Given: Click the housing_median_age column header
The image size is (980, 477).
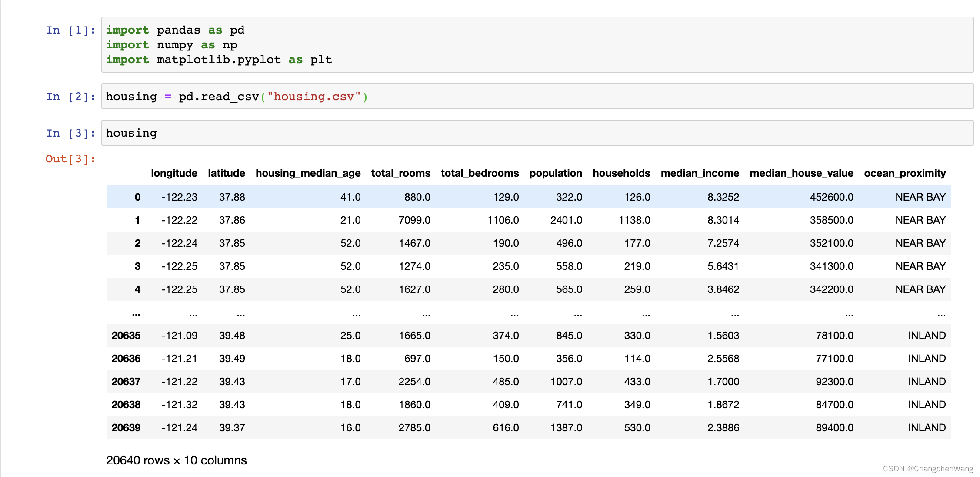Looking at the screenshot, I should (x=308, y=173).
